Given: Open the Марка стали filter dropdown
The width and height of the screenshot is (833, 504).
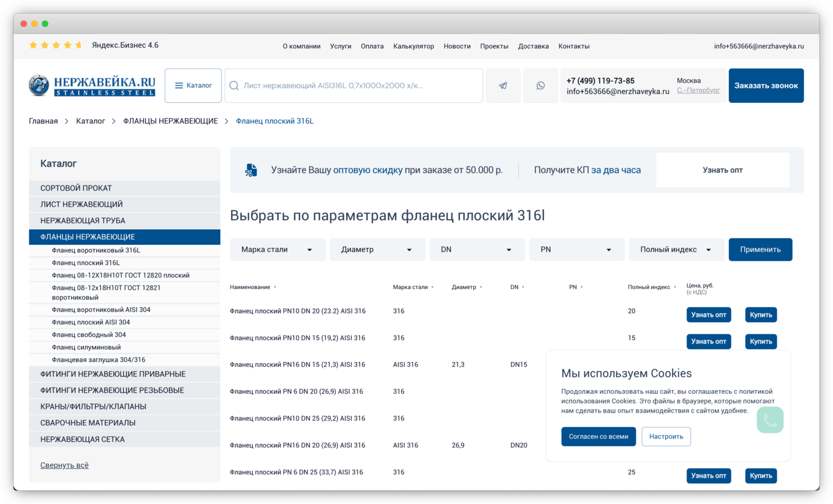Looking at the screenshot, I should pyautogui.click(x=277, y=250).
